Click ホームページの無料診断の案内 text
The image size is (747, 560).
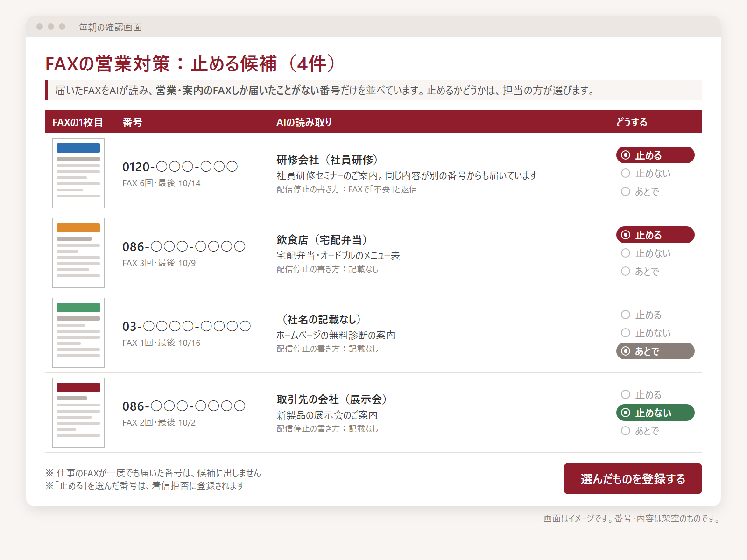tap(336, 335)
